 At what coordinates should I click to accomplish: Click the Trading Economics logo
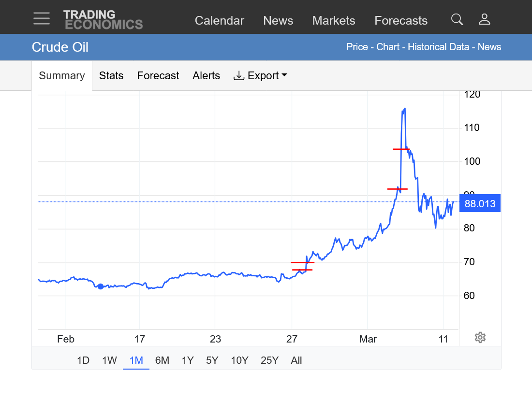103,20
